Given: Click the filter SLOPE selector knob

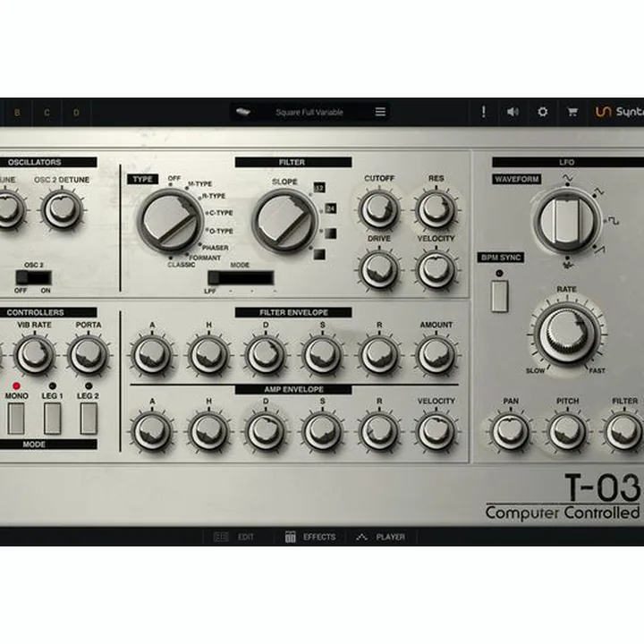Looking at the screenshot, I should 284,221.
